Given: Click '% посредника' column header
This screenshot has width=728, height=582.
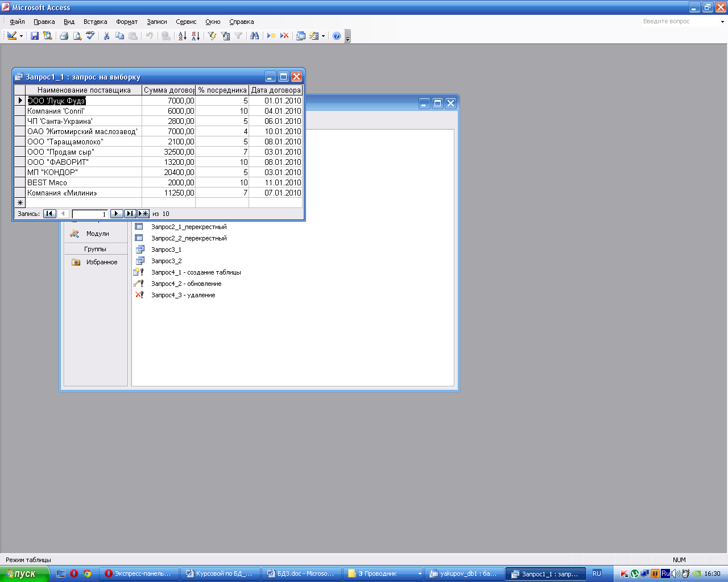Looking at the screenshot, I should [x=222, y=90].
